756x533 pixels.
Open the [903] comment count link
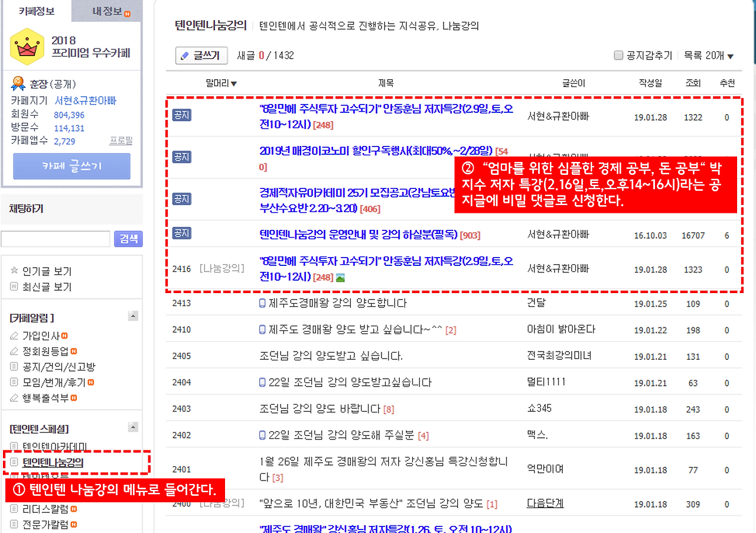tap(470, 235)
